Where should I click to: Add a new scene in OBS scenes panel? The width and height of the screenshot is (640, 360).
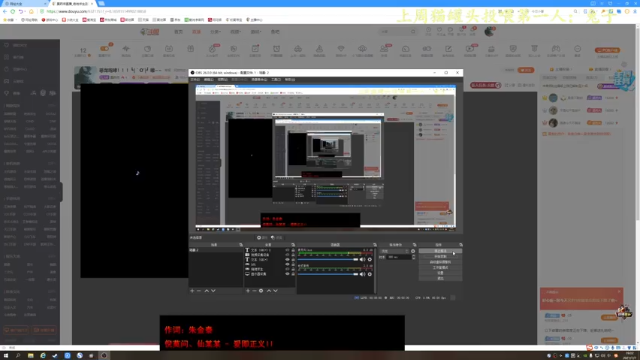coord(192,291)
